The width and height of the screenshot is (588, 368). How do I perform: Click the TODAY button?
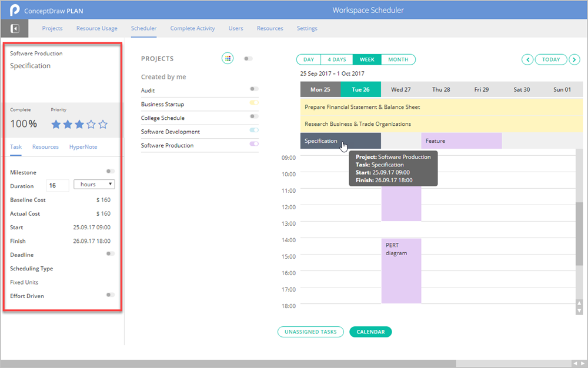click(x=551, y=59)
